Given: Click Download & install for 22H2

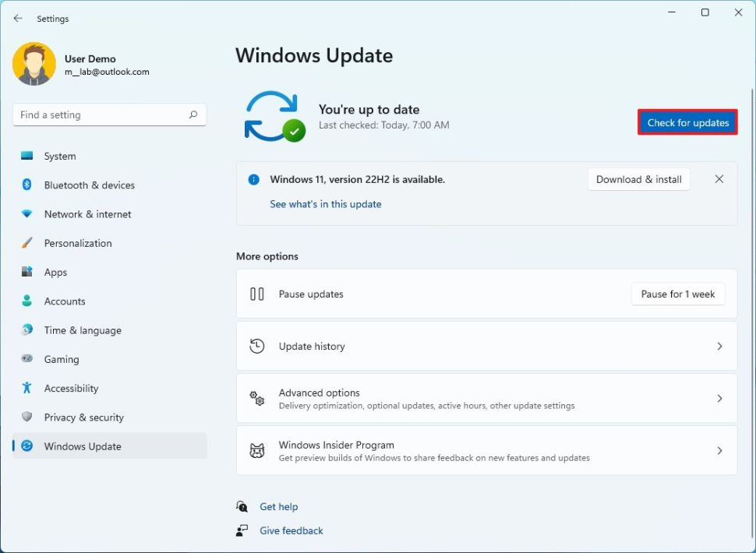Looking at the screenshot, I should 638,179.
